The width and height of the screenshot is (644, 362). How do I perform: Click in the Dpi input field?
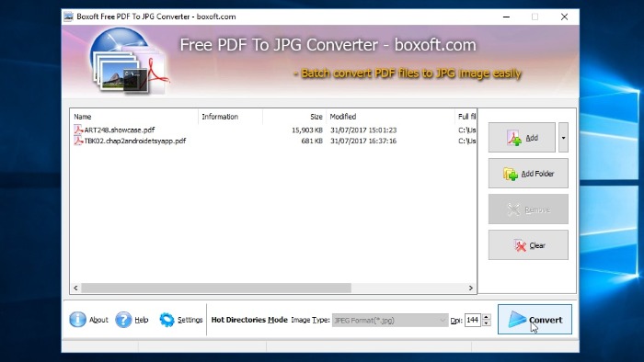pos(473,320)
